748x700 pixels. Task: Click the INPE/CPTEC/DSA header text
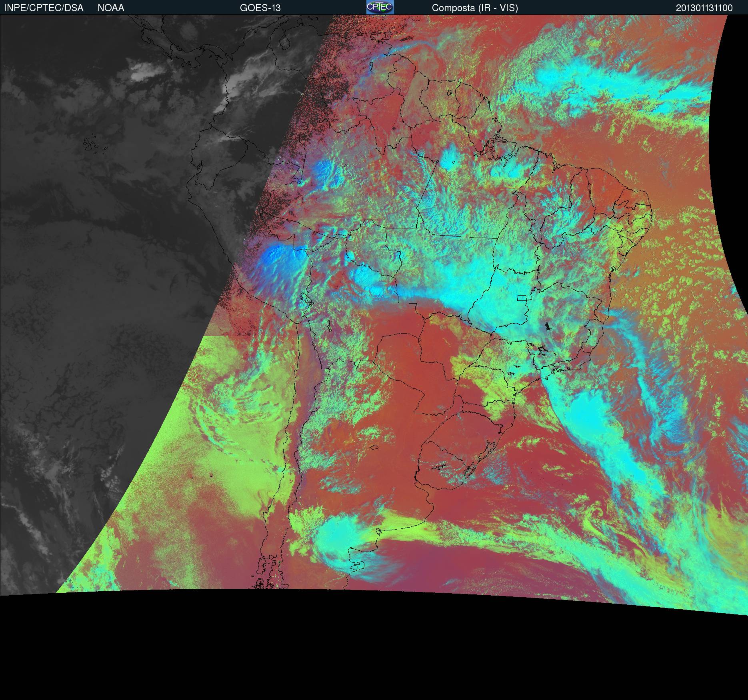44,8
